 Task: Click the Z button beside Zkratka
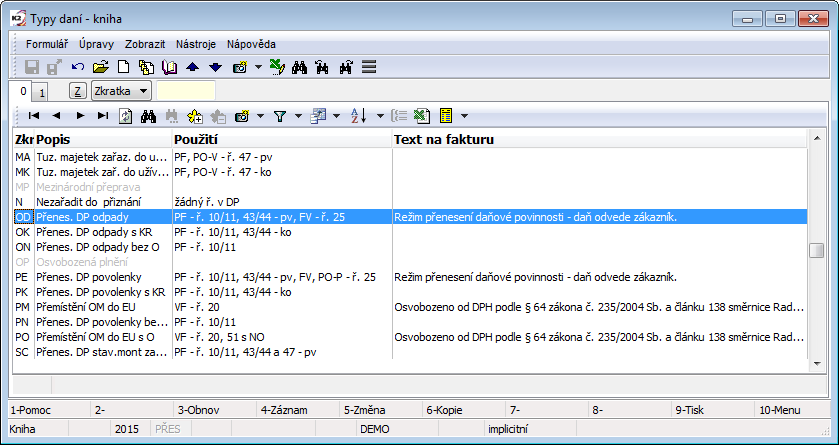pyautogui.click(x=78, y=91)
